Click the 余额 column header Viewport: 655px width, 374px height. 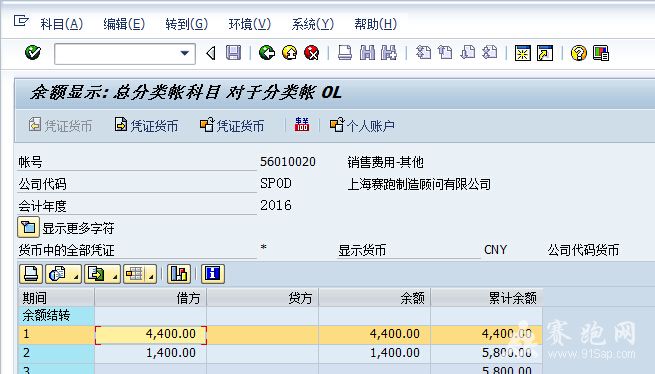coord(374,298)
